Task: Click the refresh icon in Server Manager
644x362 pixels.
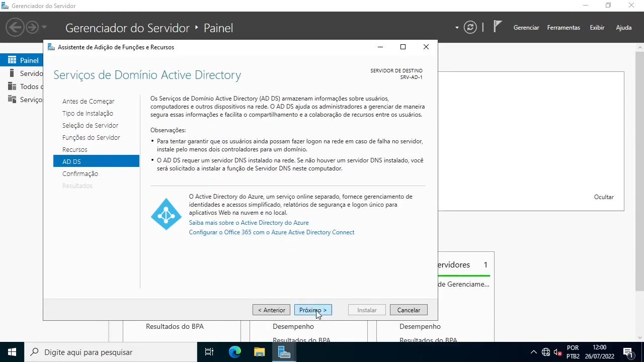Action: (470, 27)
